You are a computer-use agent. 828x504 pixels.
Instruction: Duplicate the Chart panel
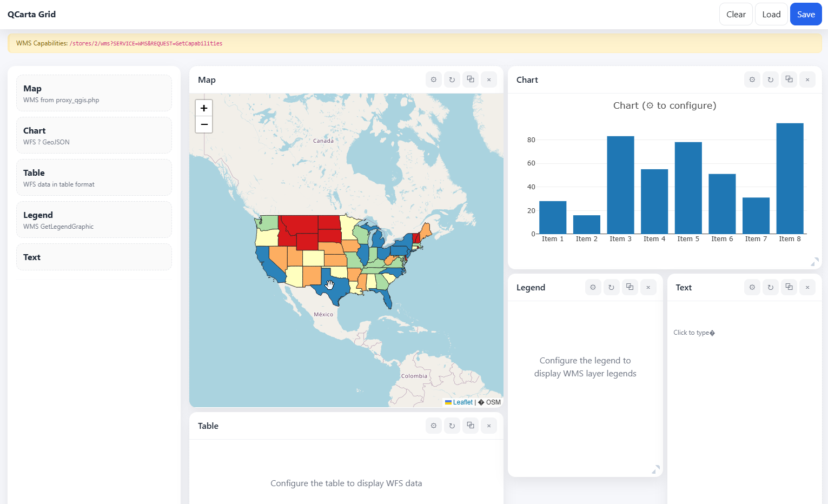coord(789,79)
